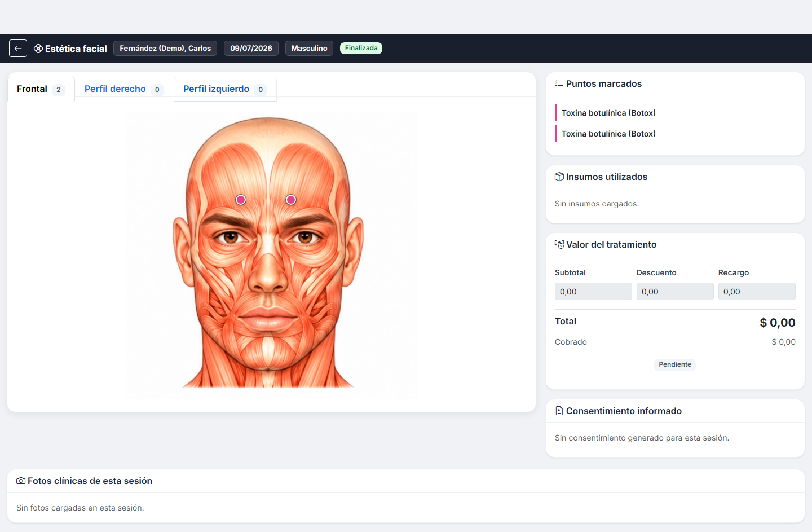Click the Consentimiento informado document icon

(559, 411)
